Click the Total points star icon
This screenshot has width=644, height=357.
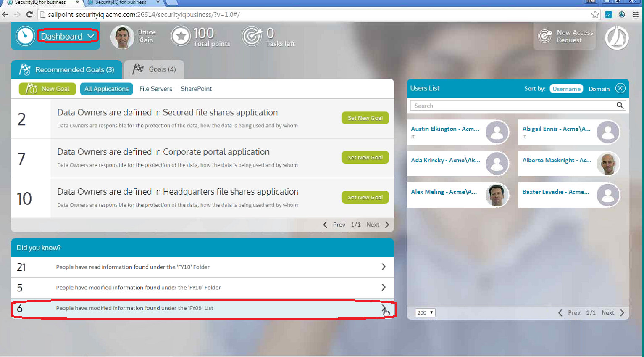181,36
